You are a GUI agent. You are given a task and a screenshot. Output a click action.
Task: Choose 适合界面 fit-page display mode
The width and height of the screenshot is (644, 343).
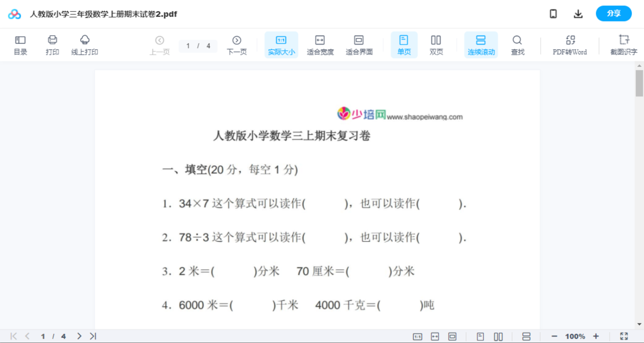(x=359, y=45)
